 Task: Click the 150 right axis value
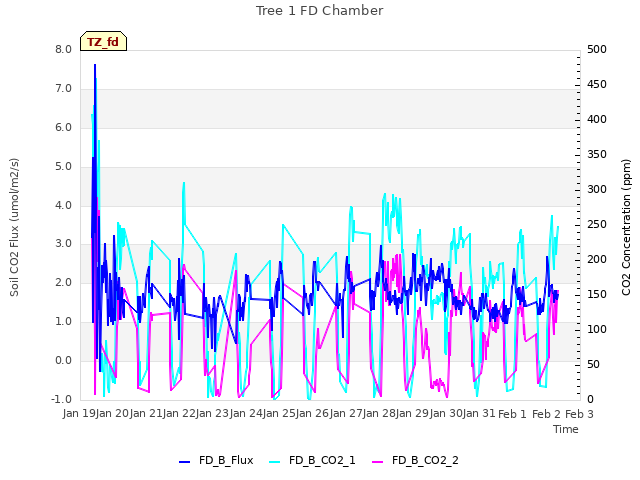pyautogui.click(x=597, y=295)
